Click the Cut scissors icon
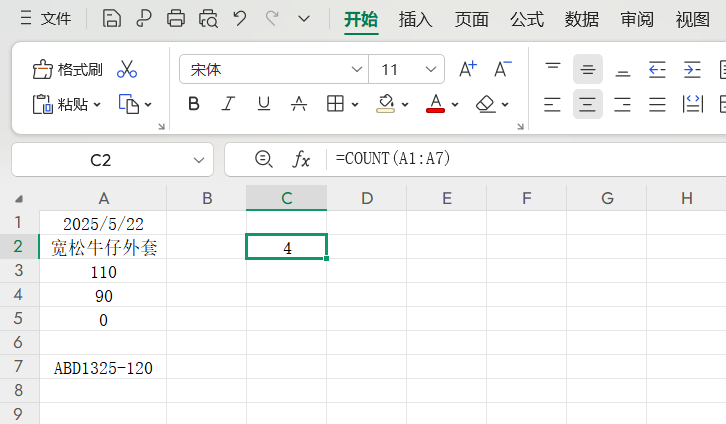 (x=127, y=69)
